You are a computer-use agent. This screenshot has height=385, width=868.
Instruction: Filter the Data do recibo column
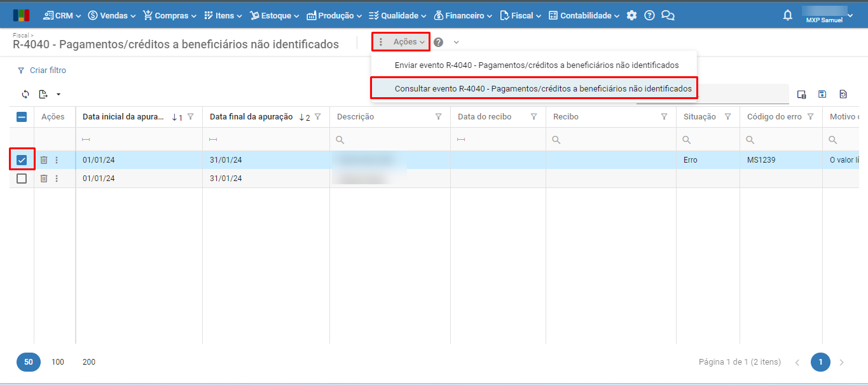coord(534,117)
